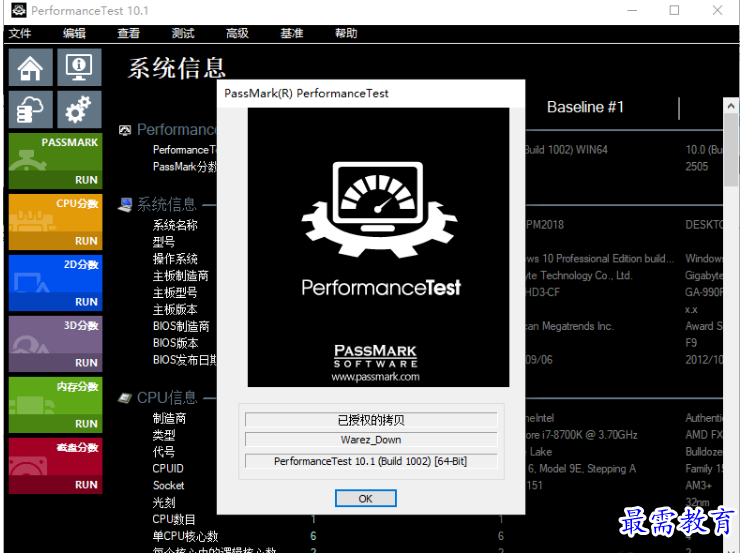Select the 类型 row label
Screen dimensions: 743x553
tap(164, 435)
